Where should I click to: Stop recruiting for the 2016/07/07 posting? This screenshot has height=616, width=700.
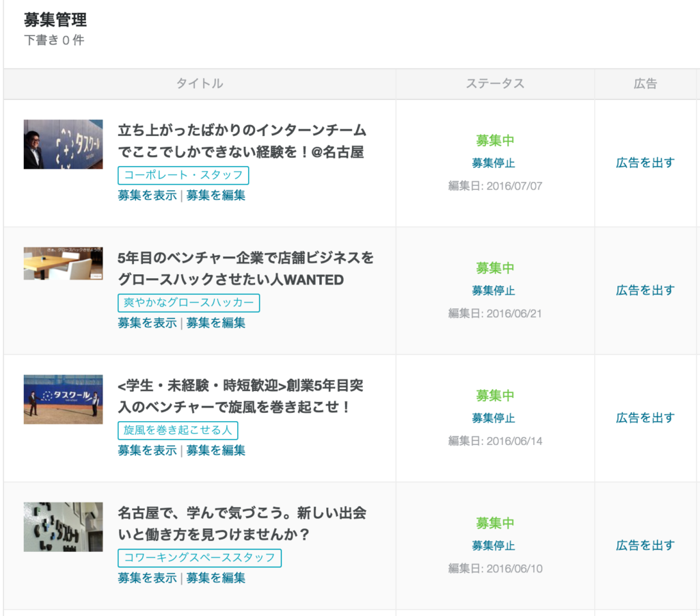pos(494,163)
